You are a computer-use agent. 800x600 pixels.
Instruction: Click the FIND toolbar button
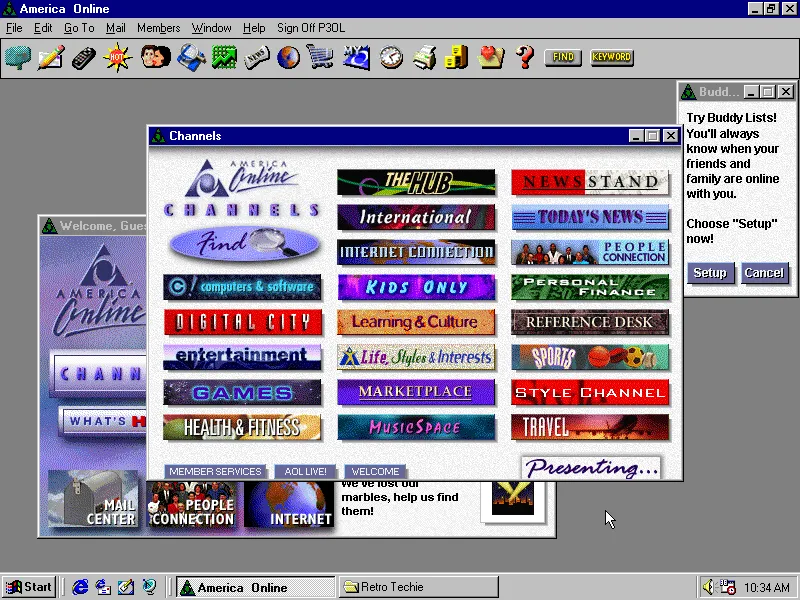562,58
